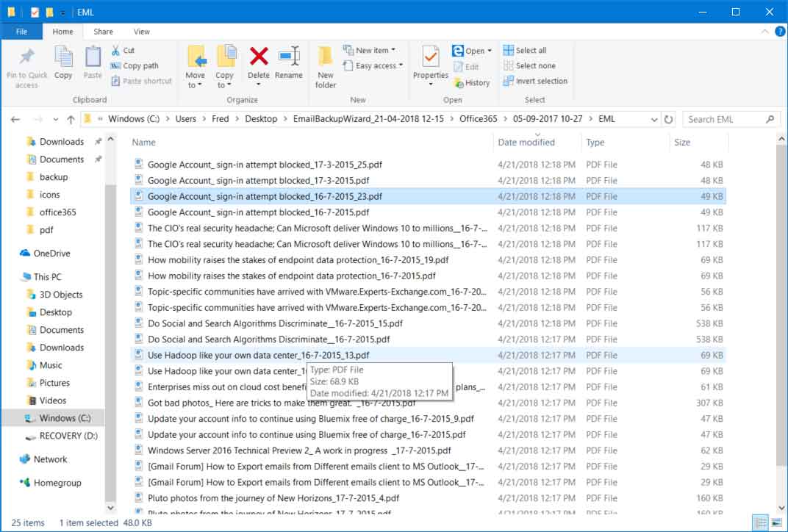Refresh the EML folder view
The height and width of the screenshot is (532, 788).
click(670, 118)
